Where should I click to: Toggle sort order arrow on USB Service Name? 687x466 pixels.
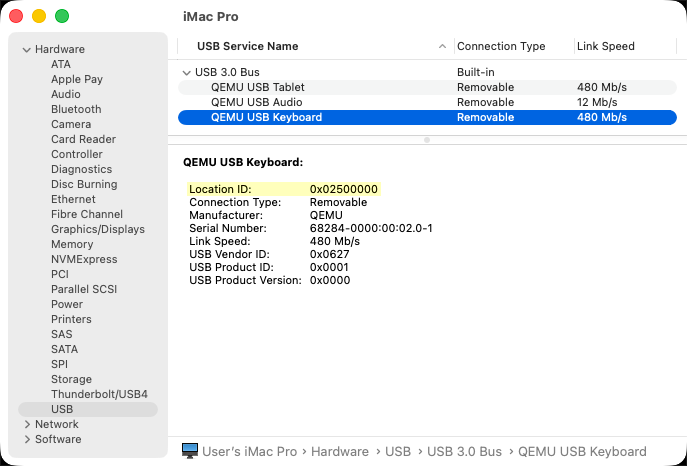[443, 46]
